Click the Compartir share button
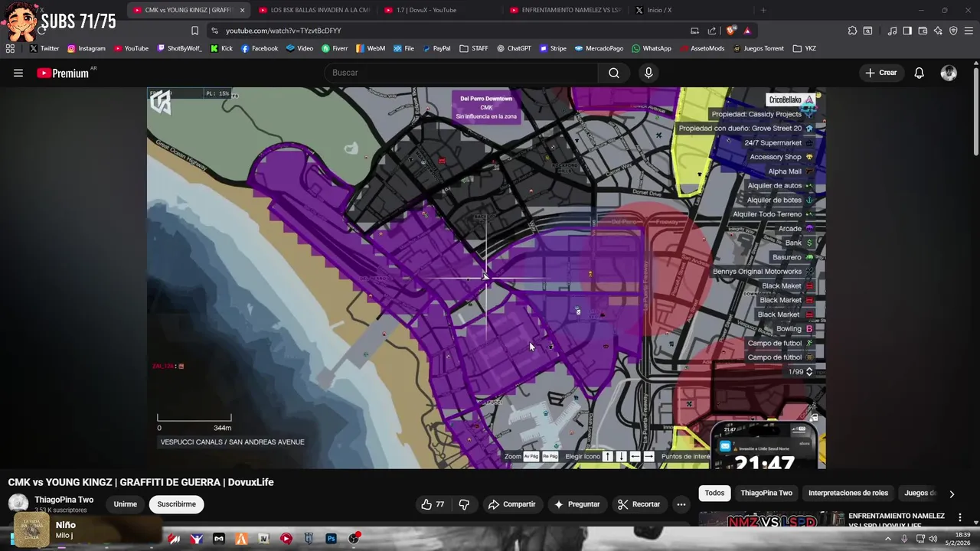The height and width of the screenshot is (551, 980). tap(511, 504)
